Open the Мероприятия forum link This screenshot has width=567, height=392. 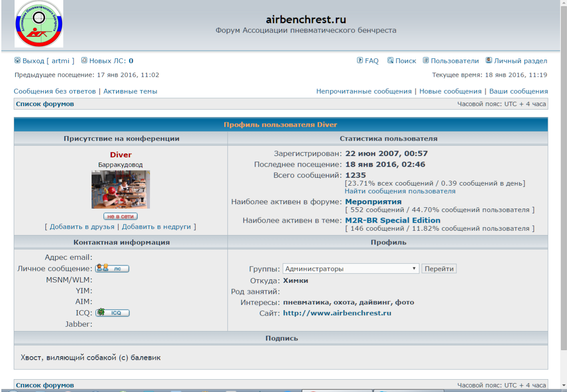pyautogui.click(x=373, y=202)
